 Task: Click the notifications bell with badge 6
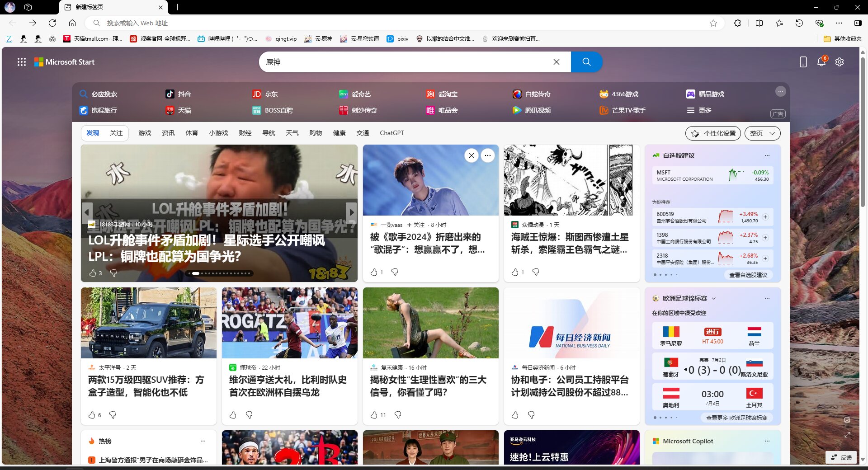click(821, 62)
